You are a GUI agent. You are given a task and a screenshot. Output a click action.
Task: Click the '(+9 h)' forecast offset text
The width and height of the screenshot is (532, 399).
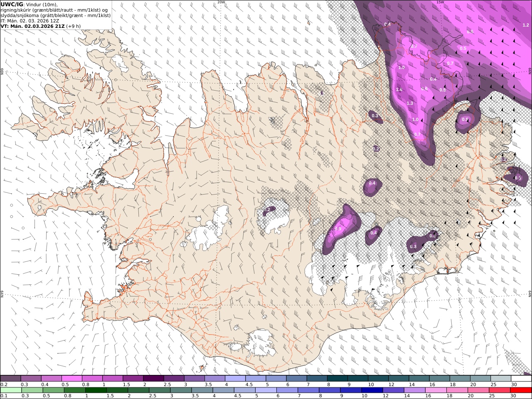pos(73,26)
